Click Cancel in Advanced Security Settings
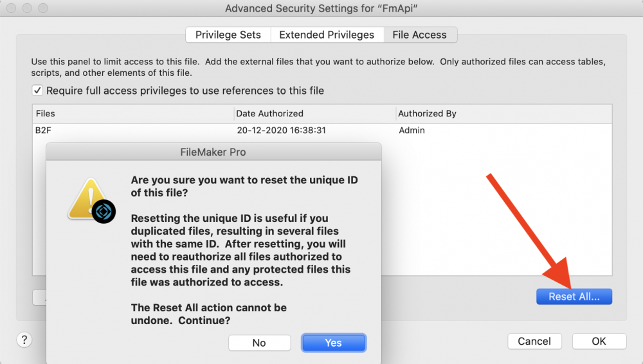643x364 pixels. 534,341
